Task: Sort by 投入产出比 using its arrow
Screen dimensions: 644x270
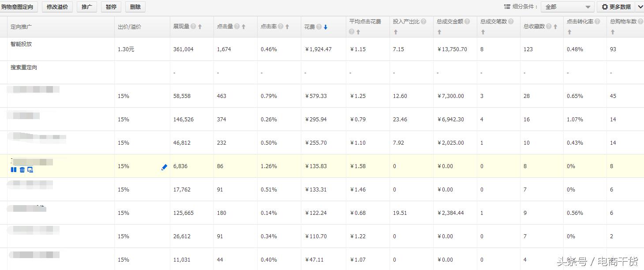Action: tap(396, 32)
